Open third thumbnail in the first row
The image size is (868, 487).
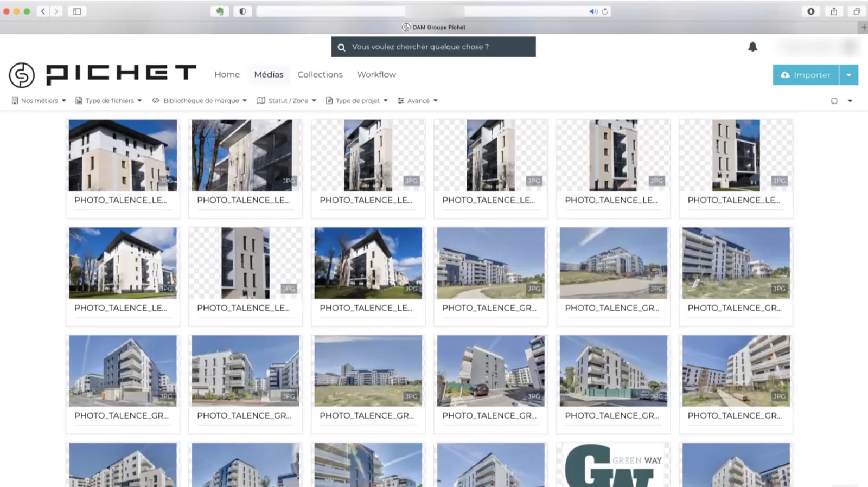pyautogui.click(x=368, y=156)
